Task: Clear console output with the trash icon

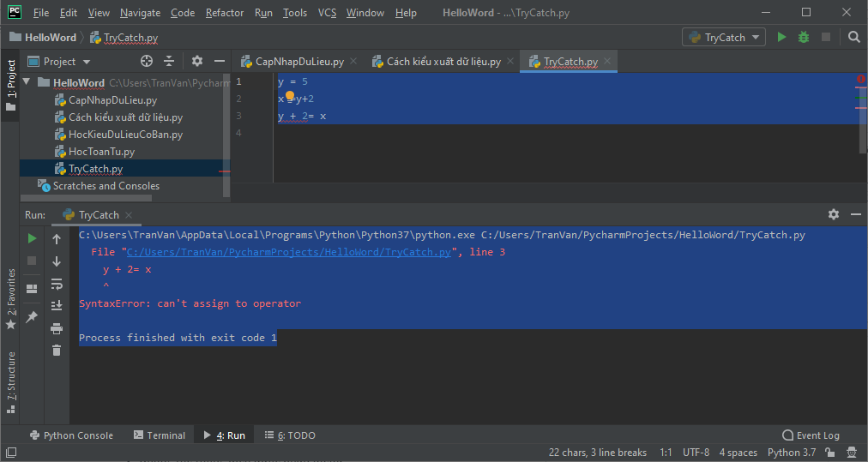Action: 57,350
